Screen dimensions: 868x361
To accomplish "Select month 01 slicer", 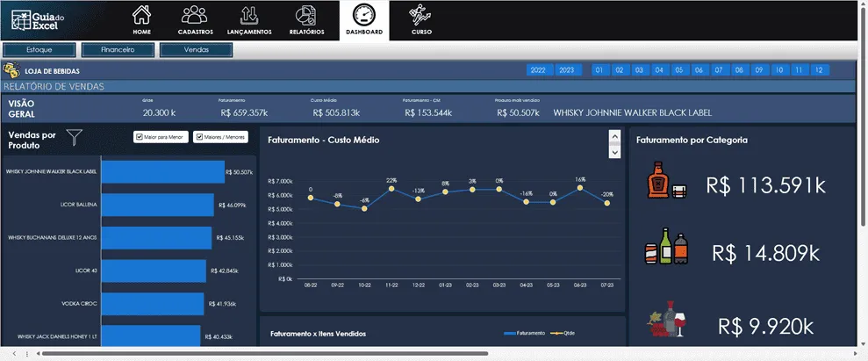I will coord(600,70).
